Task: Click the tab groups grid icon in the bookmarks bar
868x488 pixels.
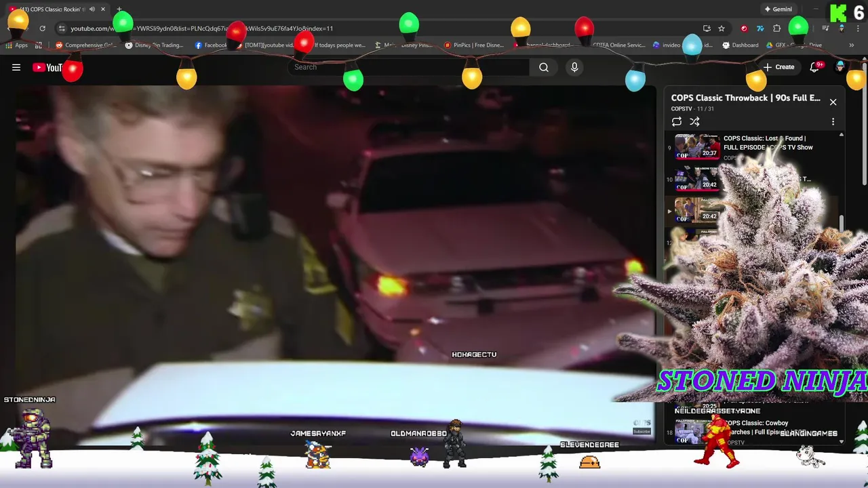Action: (x=39, y=45)
